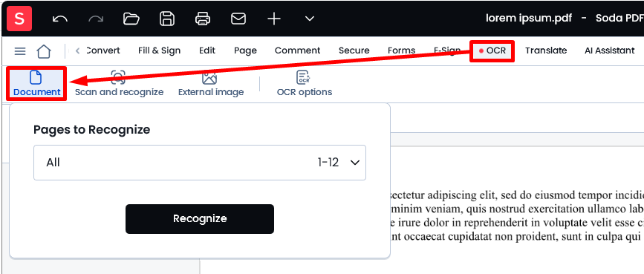This screenshot has height=274, width=644.
Task: Switch to the Translate tab
Action: pos(546,50)
